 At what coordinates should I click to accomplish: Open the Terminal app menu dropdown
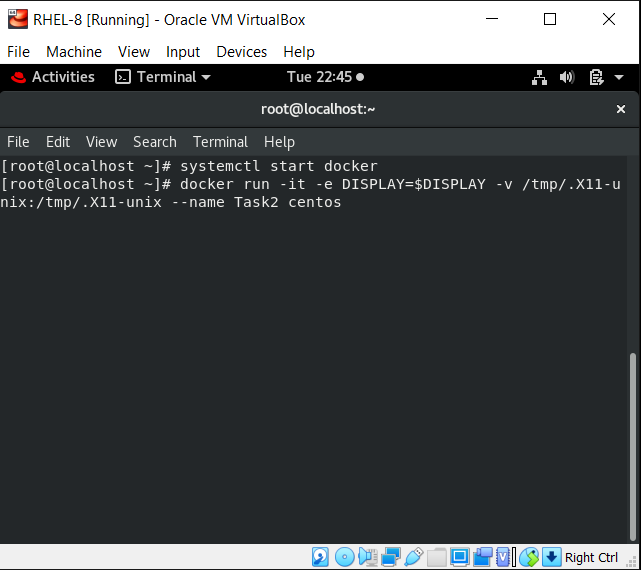[x=163, y=77]
